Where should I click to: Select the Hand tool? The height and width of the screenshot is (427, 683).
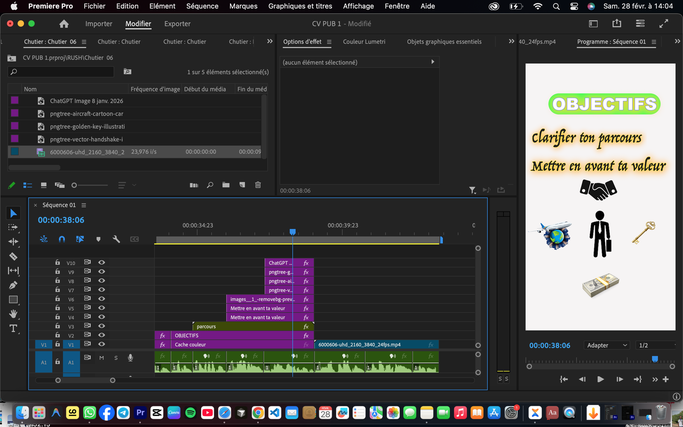coord(13,314)
